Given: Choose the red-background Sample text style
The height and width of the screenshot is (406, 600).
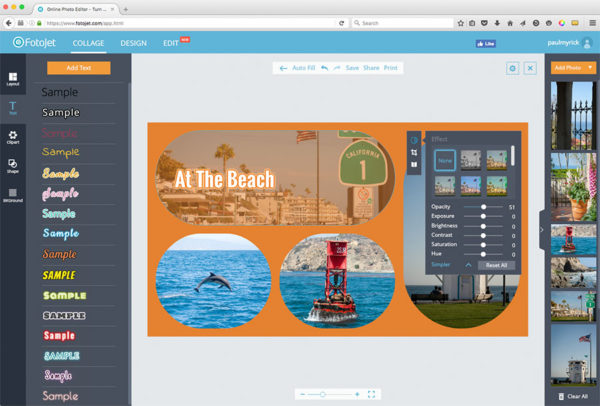Looking at the screenshot, I should pyautogui.click(x=59, y=336).
